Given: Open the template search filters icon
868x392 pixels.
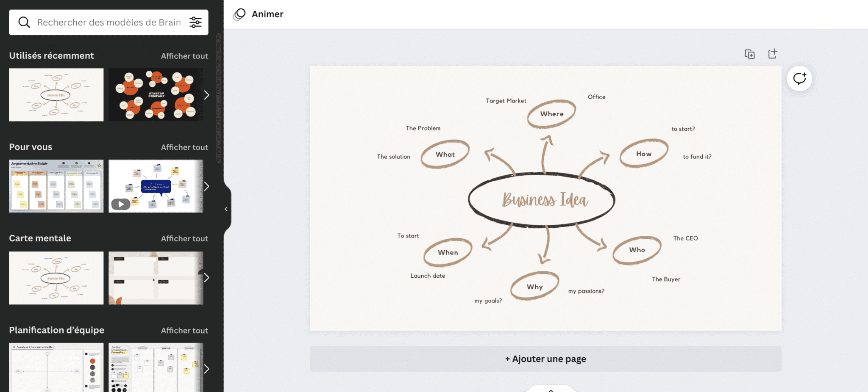Looking at the screenshot, I should (195, 22).
